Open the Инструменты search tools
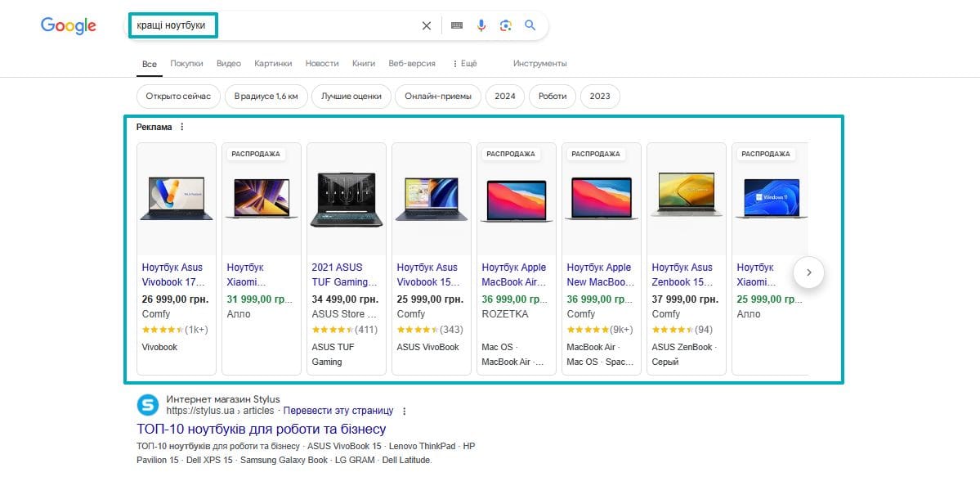Viewport: 980px width, 486px height. point(540,64)
